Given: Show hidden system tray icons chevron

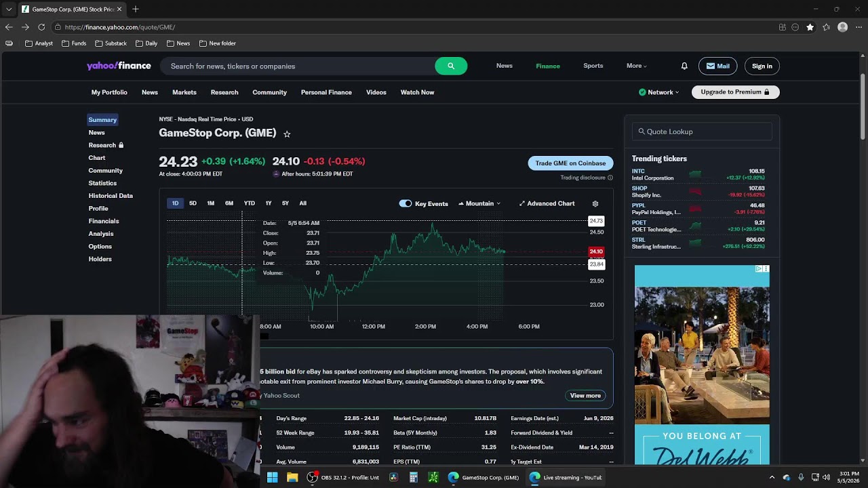Looking at the screenshot, I should coord(772,477).
